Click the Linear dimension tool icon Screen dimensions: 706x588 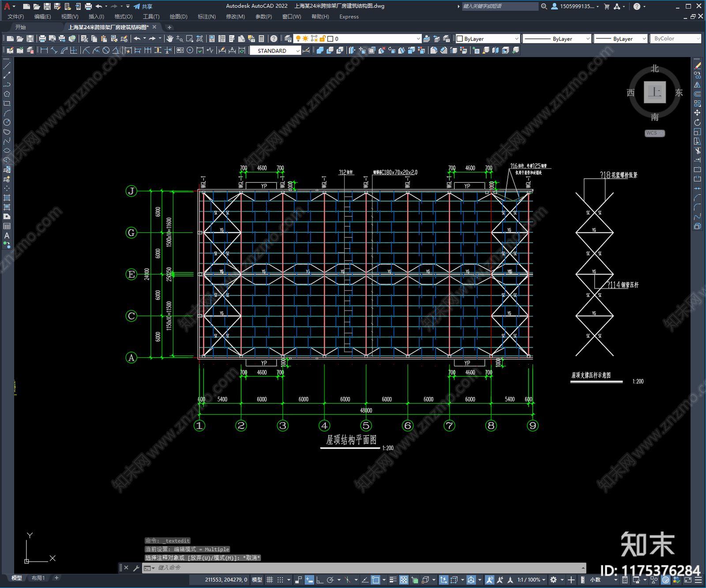coord(44,50)
